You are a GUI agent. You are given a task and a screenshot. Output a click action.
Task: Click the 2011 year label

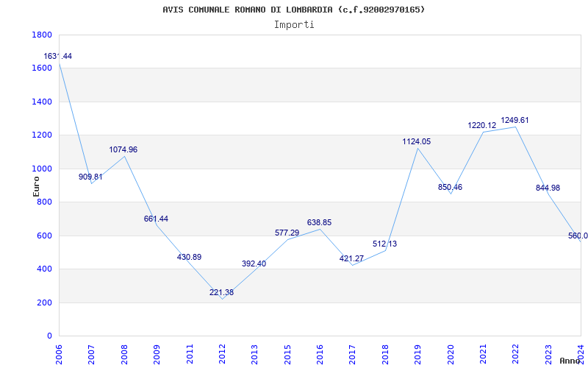[x=190, y=355]
